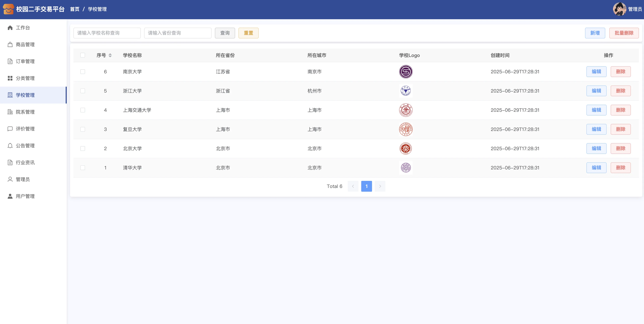This screenshot has height=324, width=644.
Task: Navigate to 订单管理 menu item
Action: coord(25,61)
